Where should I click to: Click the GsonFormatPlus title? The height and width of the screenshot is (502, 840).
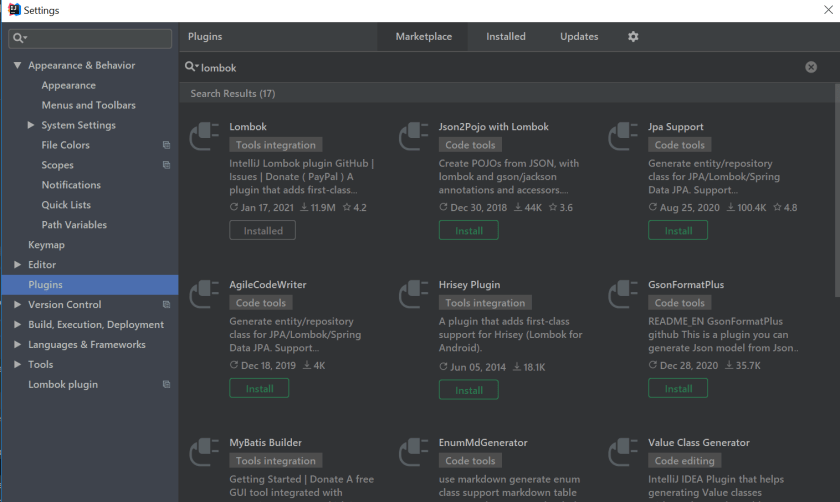(686, 284)
